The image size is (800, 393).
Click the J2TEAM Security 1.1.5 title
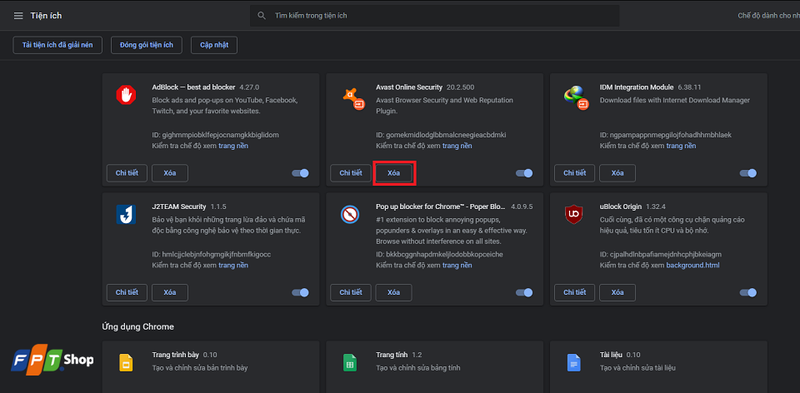pyautogui.click(x=189, y=207)
